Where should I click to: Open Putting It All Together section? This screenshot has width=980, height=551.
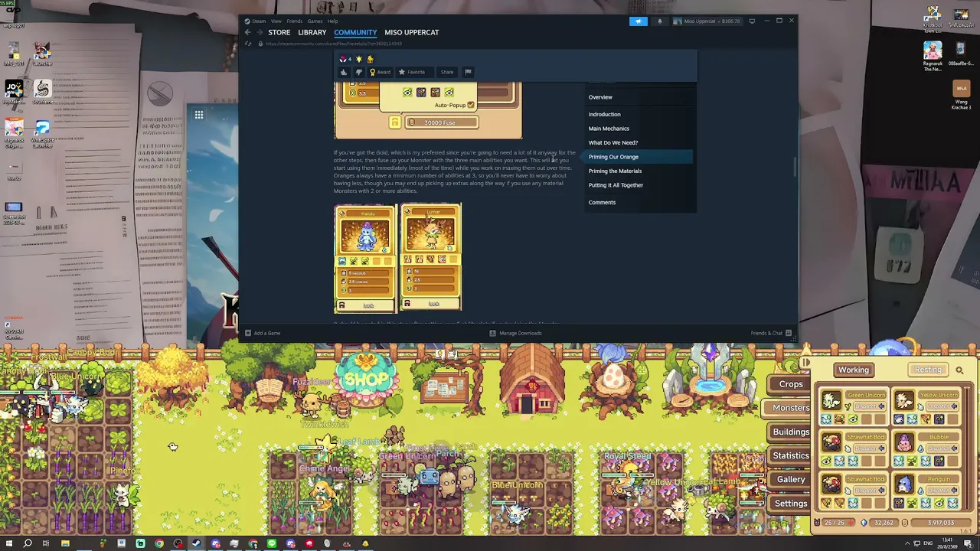pos(616,185)
